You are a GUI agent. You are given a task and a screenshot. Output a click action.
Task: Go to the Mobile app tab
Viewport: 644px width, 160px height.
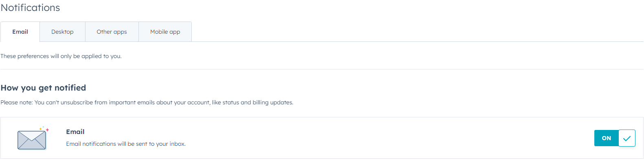(x=165, y=32)
